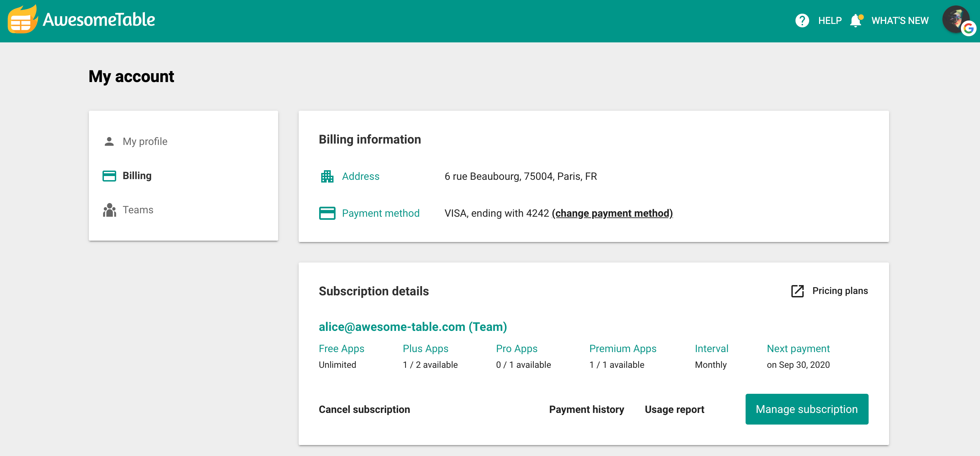Viewport: 980px width, 456px height.
Task: Open the user avatar account menu
Action: tap(956, 20)
